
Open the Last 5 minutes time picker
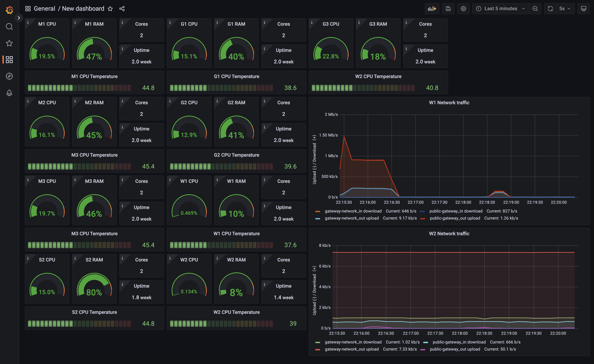pos(501,9)
